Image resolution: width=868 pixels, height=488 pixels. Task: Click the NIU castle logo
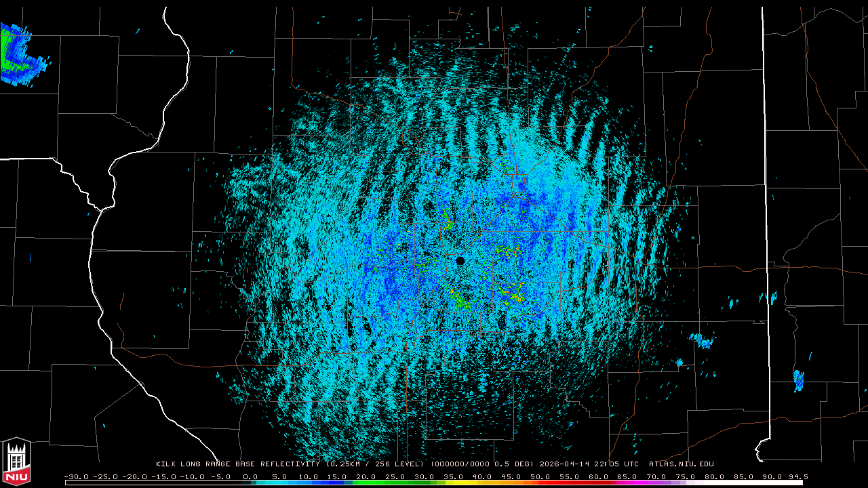pyautogui.click(x=16, y=462)
